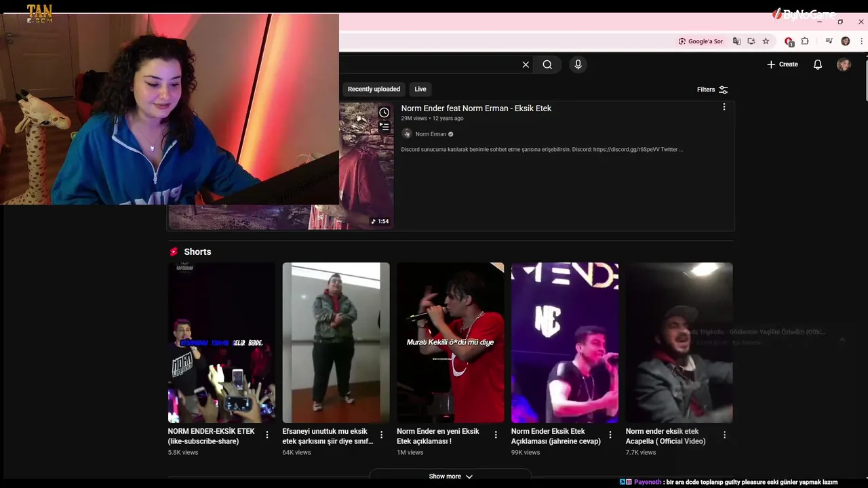The width and height of the screenshot is (868, 488).
Task: Open the YouTube account avatar menu
Action: click(844, 64)
